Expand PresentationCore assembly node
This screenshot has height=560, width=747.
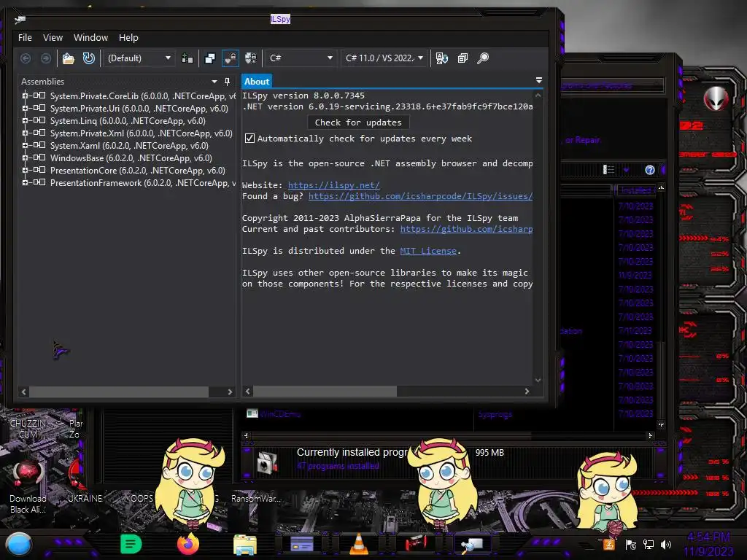pos(25,170)
